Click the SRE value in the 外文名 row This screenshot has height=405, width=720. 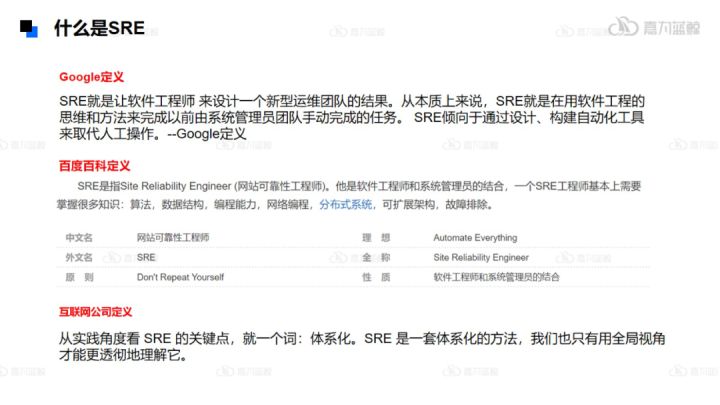(x=146, y=258)
